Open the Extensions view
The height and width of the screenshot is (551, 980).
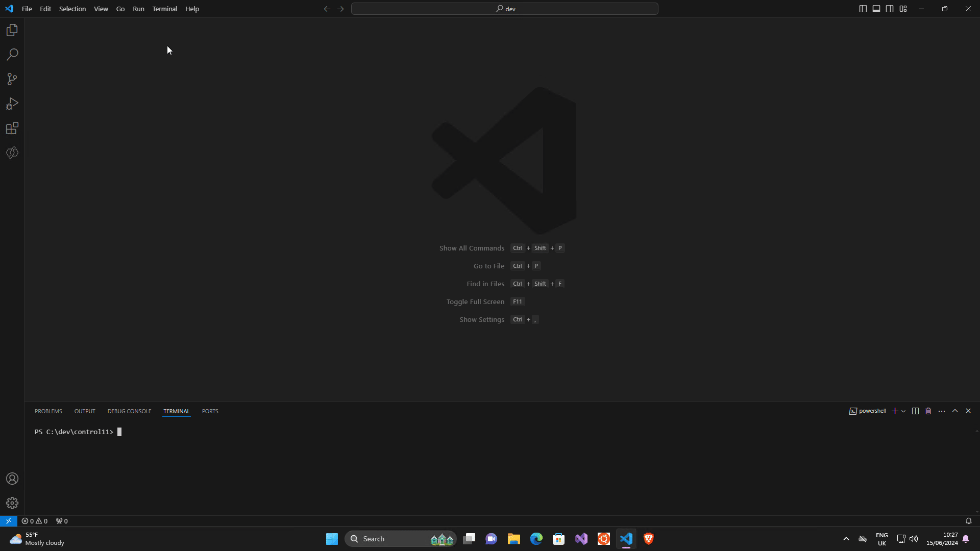coord(12,128)
